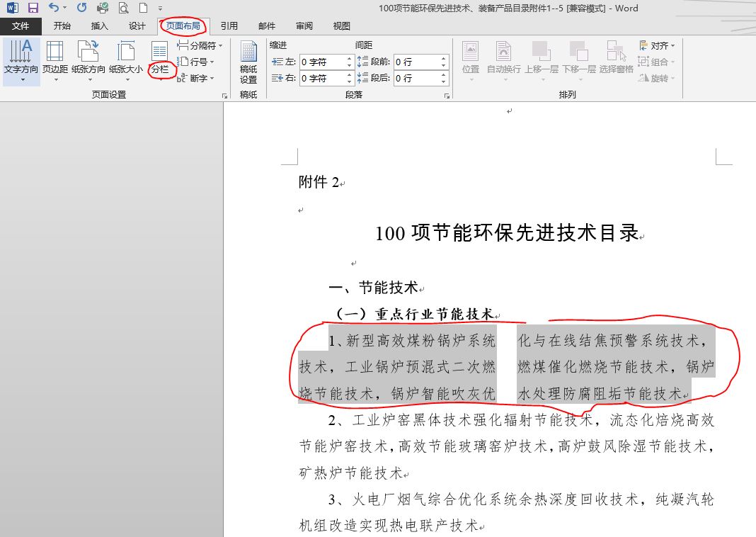Click the 自动换行 wrap text button
Screen dimensions: 756x537
(x=504, y=61)
